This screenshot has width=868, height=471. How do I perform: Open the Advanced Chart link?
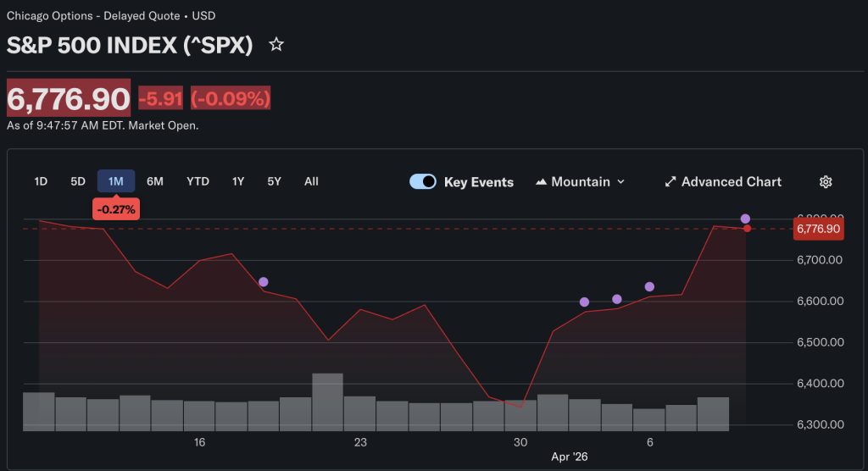[731, 182]
